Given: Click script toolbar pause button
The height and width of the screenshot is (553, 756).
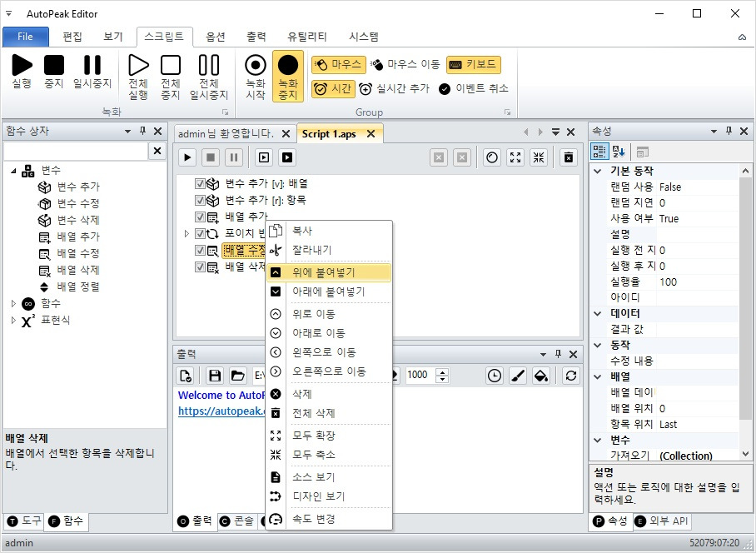Looking at the screenshot, I should (234, 157).
